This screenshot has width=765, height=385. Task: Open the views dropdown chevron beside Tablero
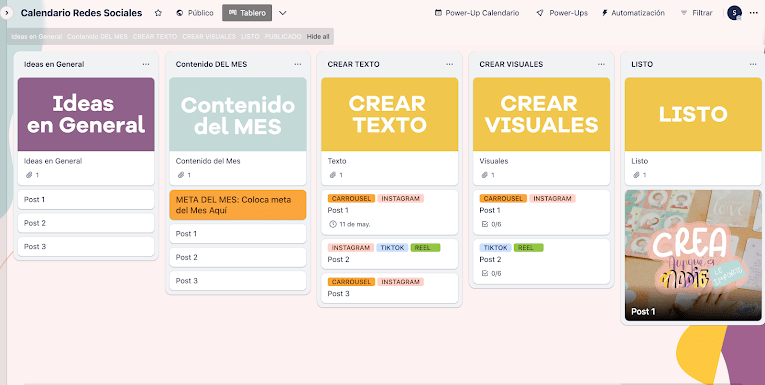282,13
